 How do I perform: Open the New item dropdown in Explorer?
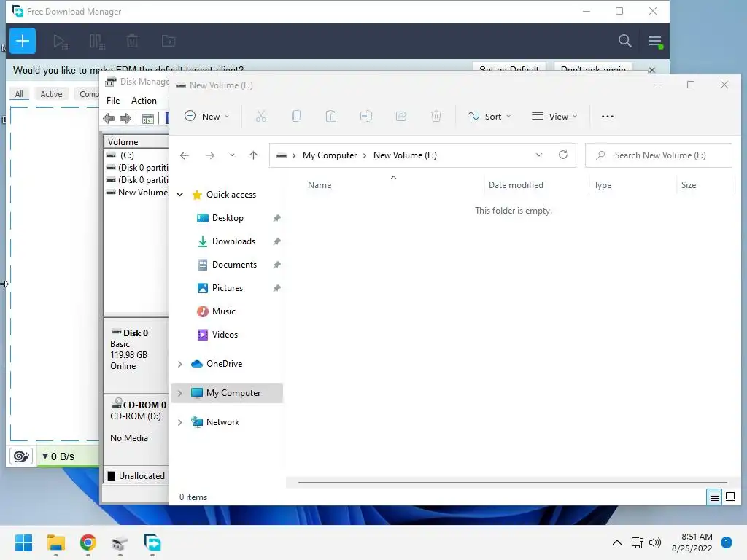(x=206, y=116)
